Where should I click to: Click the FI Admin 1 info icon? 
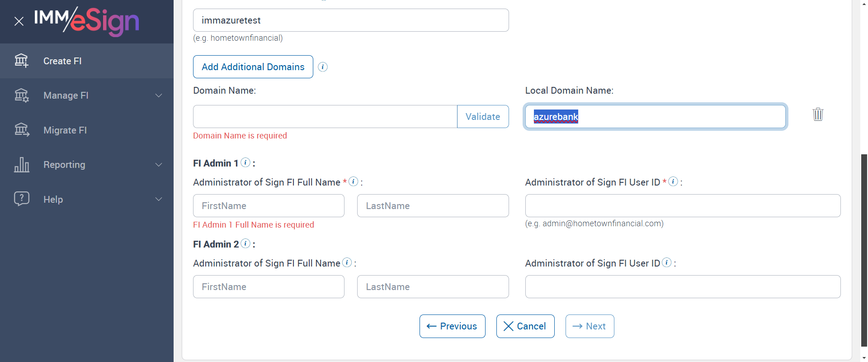245,162
